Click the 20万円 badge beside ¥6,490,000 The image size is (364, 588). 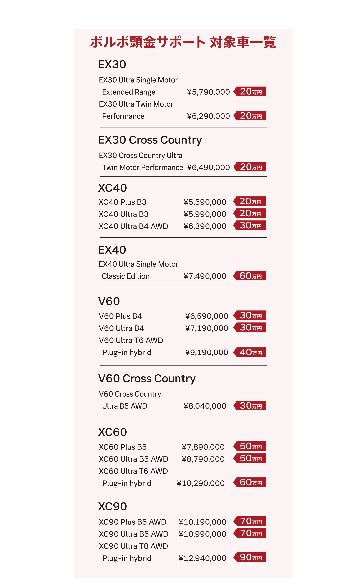(x=250, y=167)
